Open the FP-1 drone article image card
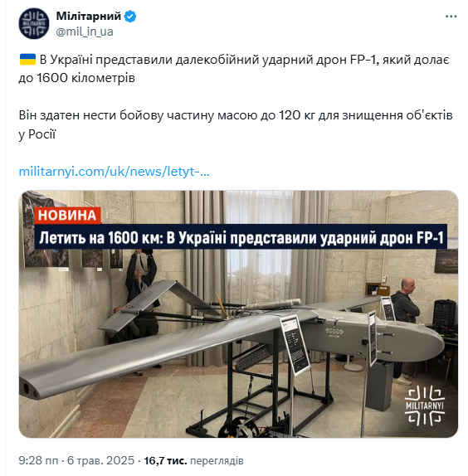468x476 pixels. point(238,314)
